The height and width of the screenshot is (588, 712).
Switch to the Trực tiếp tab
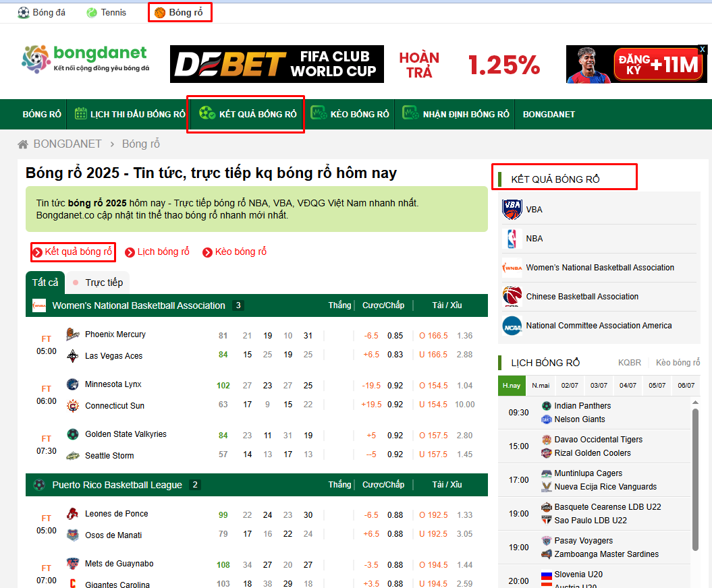[x=98, y=283]
